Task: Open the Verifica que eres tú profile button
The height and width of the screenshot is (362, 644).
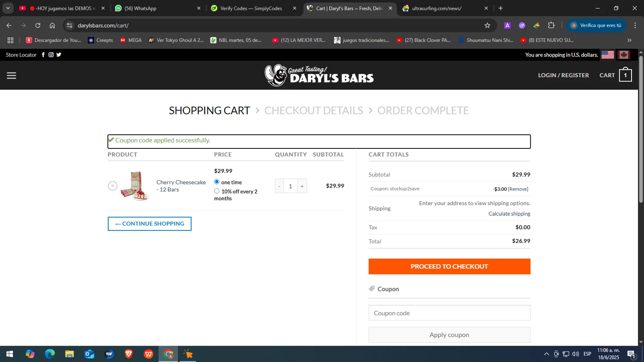Action: coord(596,25)
